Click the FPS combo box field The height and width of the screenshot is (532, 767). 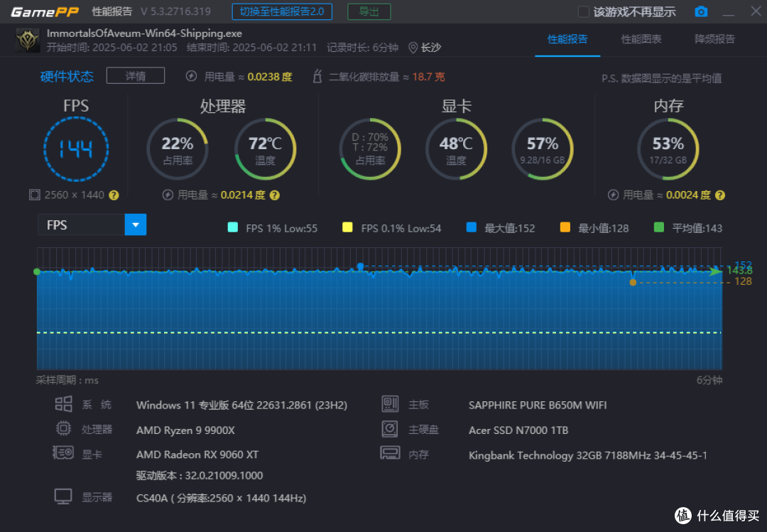[92, 224]
